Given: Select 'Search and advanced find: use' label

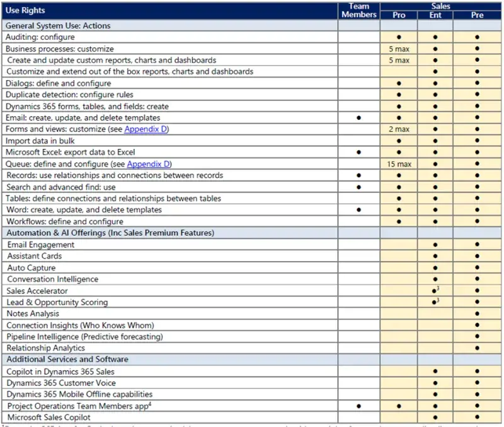Looking at the screenshot, I should [60, 187].
